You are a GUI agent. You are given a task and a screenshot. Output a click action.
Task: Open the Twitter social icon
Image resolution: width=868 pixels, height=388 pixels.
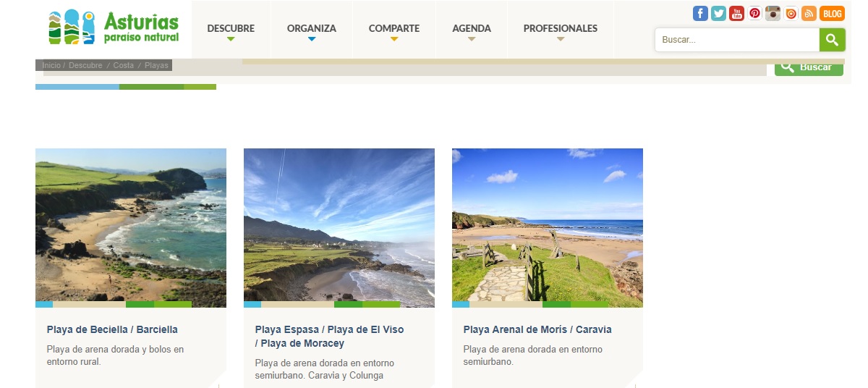(x=718, y=13)
